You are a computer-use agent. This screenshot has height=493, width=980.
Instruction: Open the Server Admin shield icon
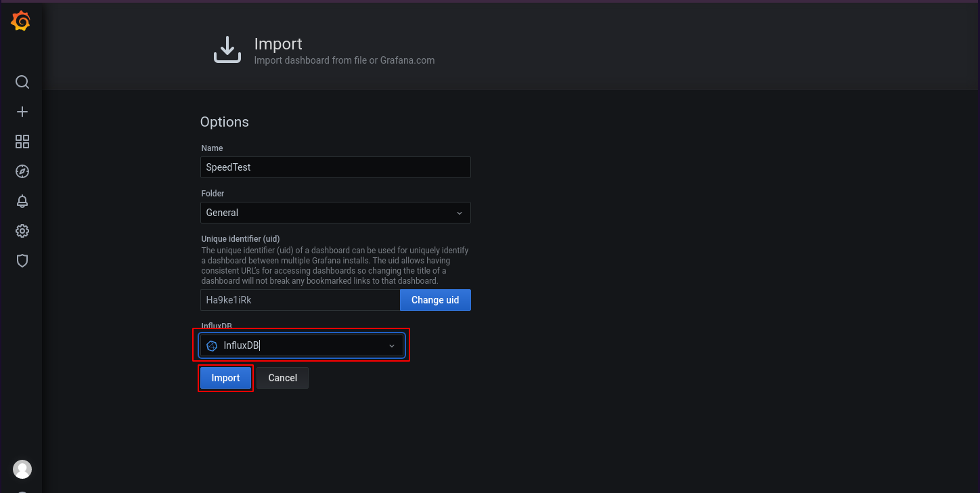[22, 261]
